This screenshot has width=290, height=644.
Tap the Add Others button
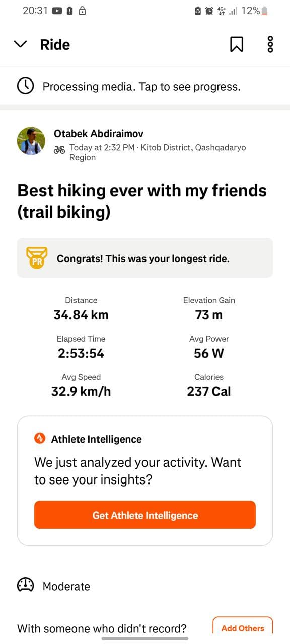click(x=243, y=627)
